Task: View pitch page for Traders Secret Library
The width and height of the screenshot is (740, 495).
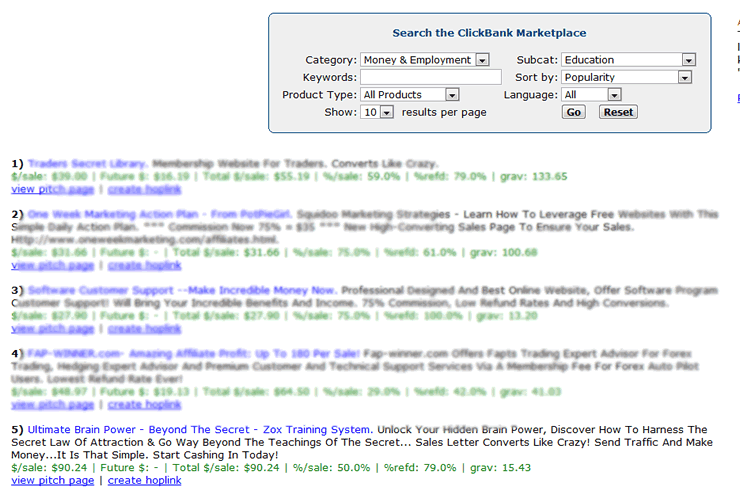Action: 53,189
